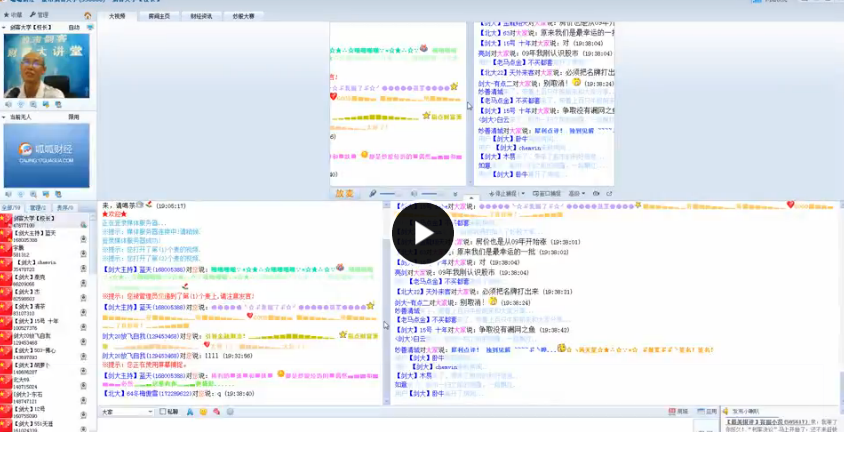Image resolution: width=844 pixels, height=455 pixels.
Task: Click the status icon beside 【剑大】chenvin
Action: tap(83, 268)
